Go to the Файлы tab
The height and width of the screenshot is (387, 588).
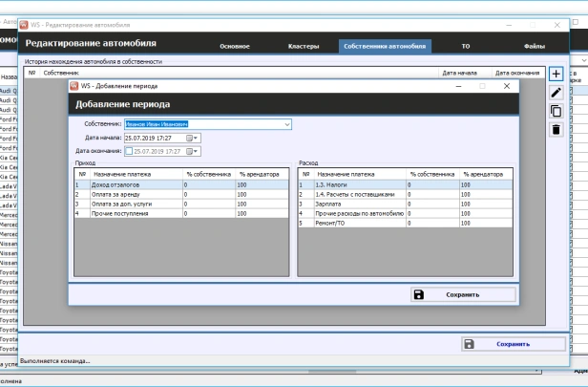click(534, 46)
